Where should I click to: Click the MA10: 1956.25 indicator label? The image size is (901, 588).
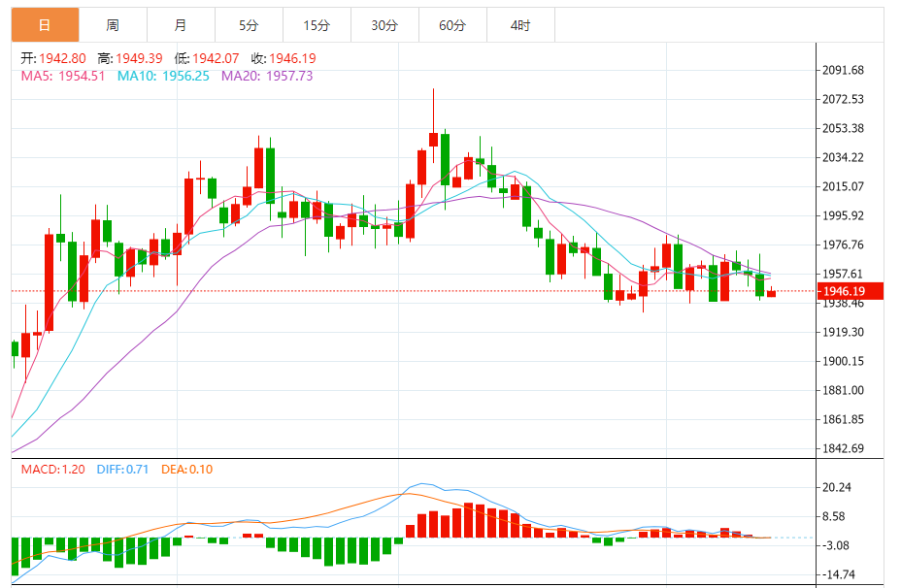click(x=163, y=76)
